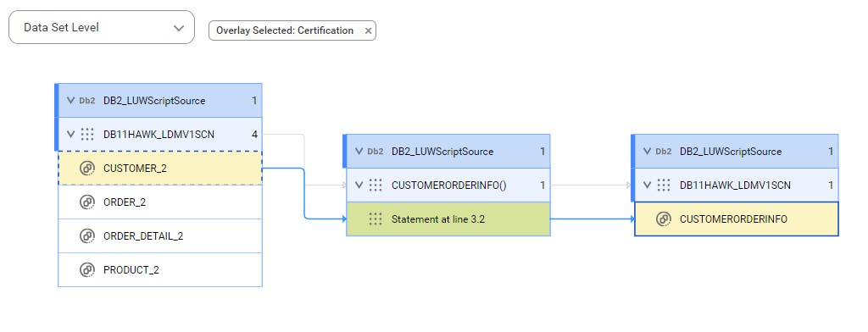Viewport: 868px width, 332px height.
Task: Click the right DB11HAWK_LDMV1SCN grid icon
Action: coord(663,185)
